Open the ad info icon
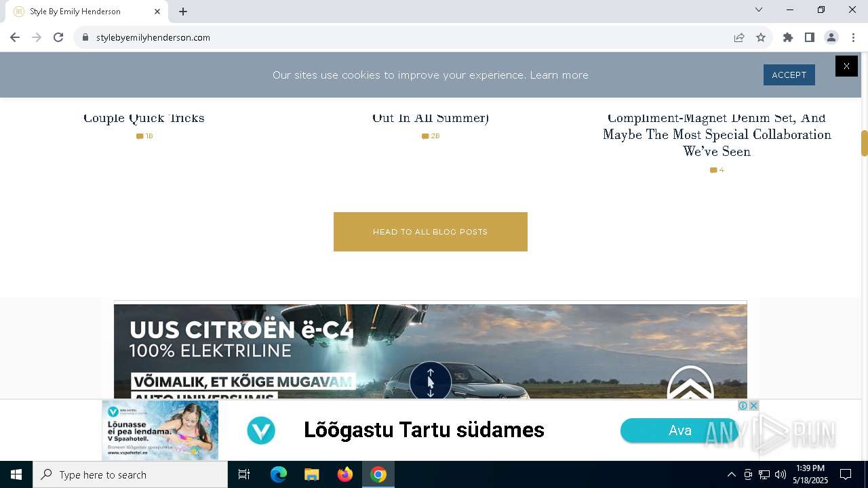 pyautogui.click(x=743, y=405)
